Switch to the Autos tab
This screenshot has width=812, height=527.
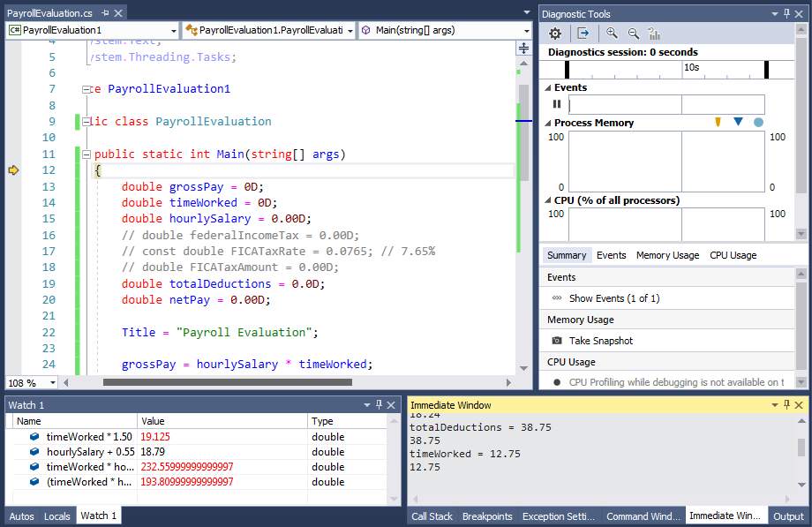click(x=22, y=516)
